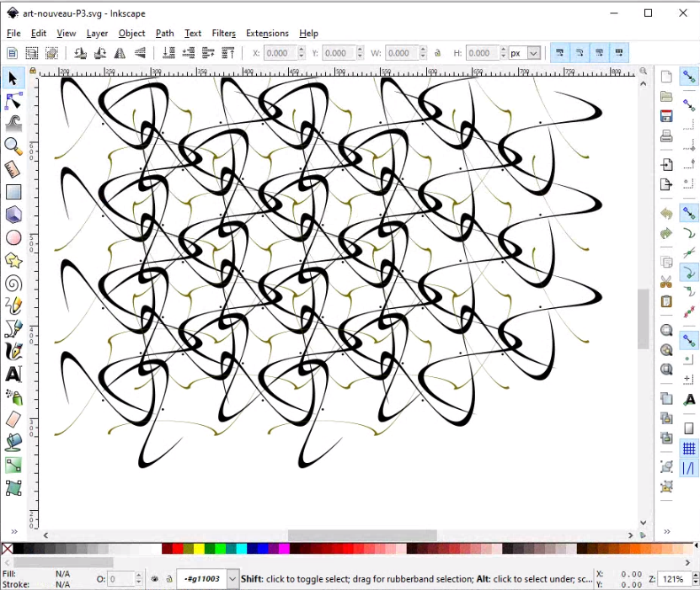Toggle the width-height ratio lock
This screenshot has height=590, width=700.
437,52
